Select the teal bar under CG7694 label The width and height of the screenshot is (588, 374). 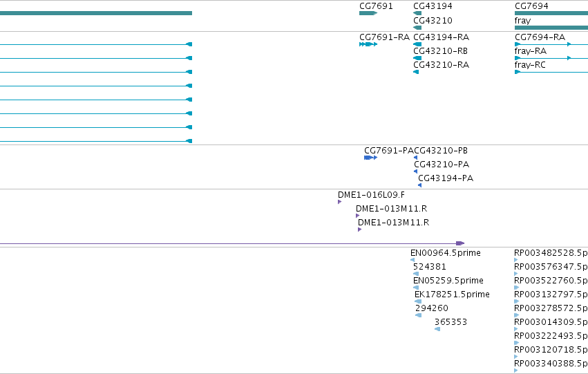(551, 13)
